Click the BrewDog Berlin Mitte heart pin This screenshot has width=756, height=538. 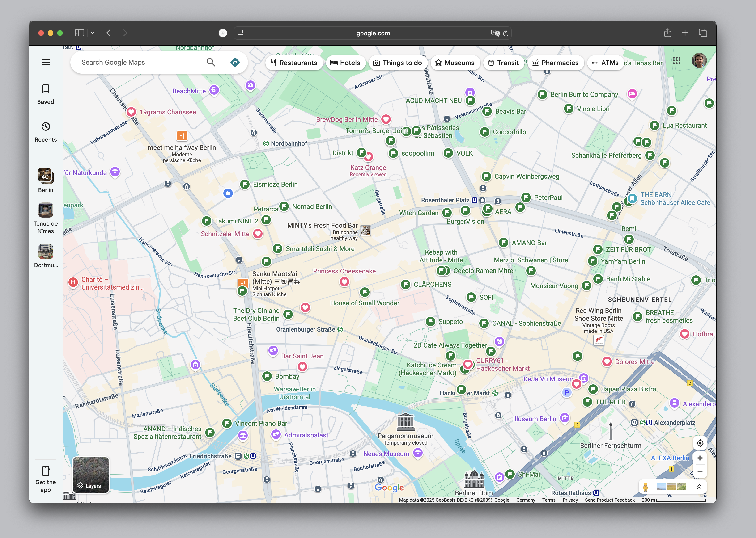coord(386,119)
